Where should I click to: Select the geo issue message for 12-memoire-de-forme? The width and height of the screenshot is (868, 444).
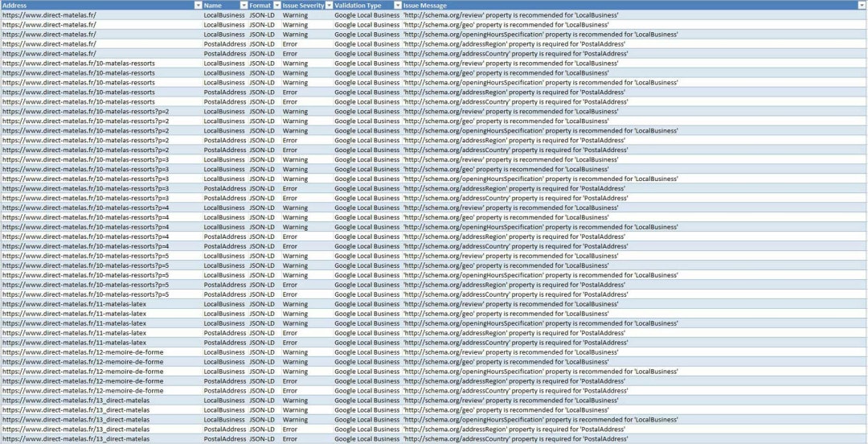click(506, 362)
